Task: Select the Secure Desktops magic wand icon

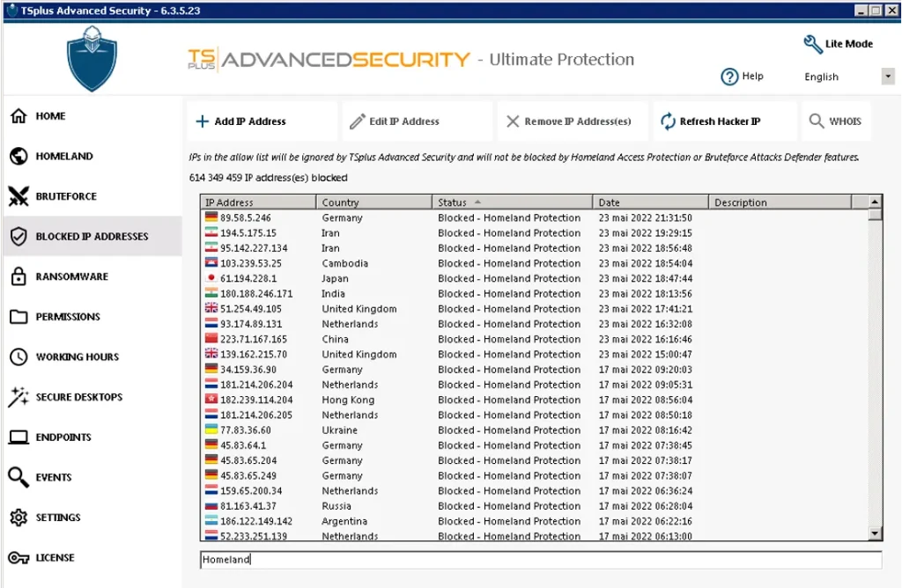Action: pos(18,397)
